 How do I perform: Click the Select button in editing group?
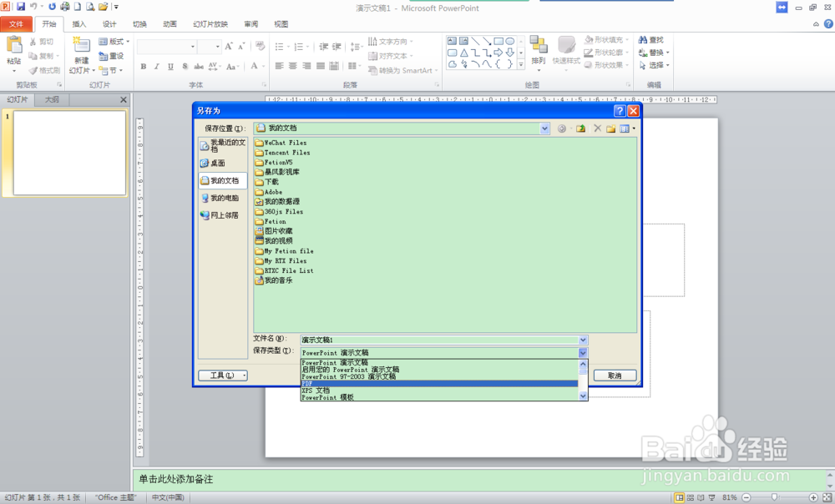click(654, 65)
